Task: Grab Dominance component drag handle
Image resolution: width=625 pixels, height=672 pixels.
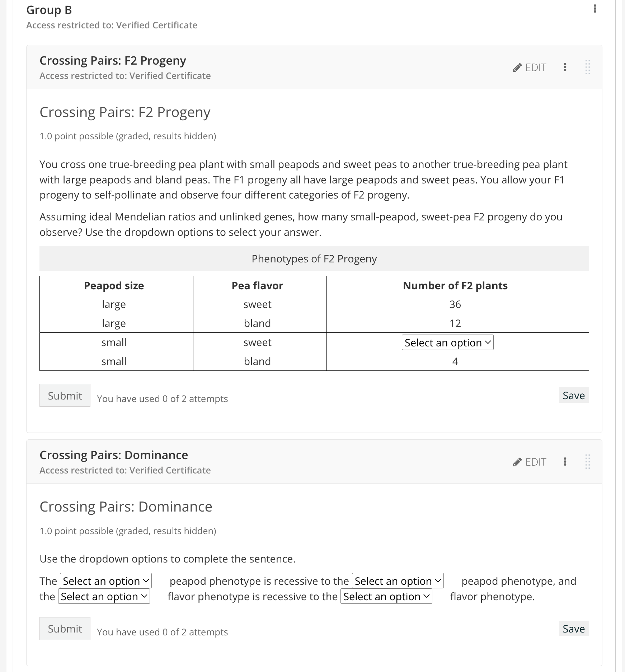Action: pyautogui.click(x=587, y=462)
